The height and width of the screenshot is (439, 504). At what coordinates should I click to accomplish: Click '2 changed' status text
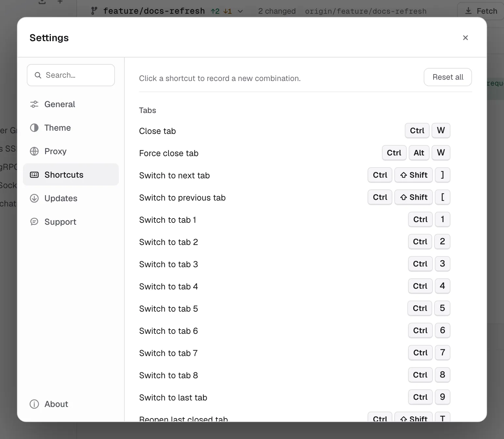(277, 11)
